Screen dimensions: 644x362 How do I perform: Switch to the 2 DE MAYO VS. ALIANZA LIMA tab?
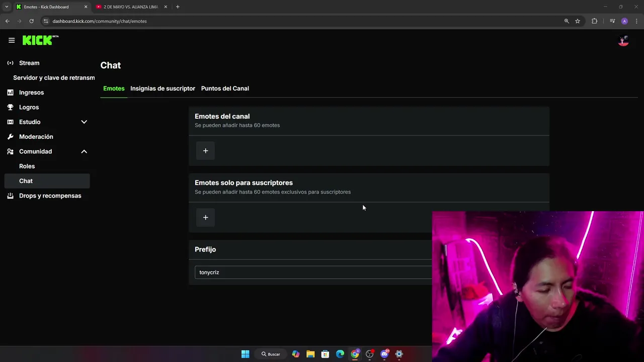point(131,7)
